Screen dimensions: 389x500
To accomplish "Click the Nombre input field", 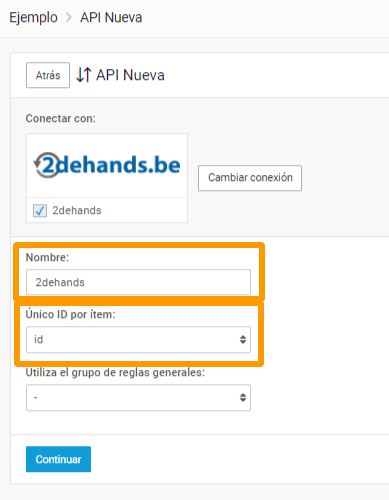I will tap(138, 282).
